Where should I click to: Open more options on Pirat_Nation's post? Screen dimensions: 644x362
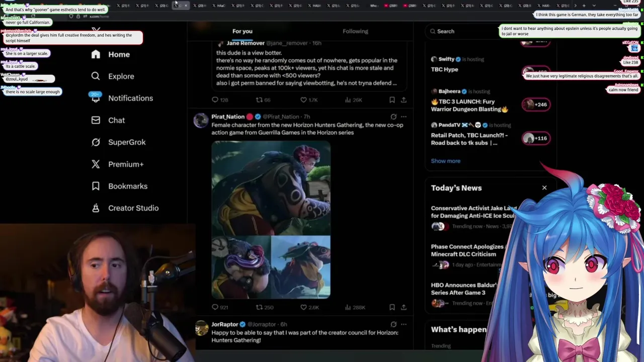tap(404, 117)
